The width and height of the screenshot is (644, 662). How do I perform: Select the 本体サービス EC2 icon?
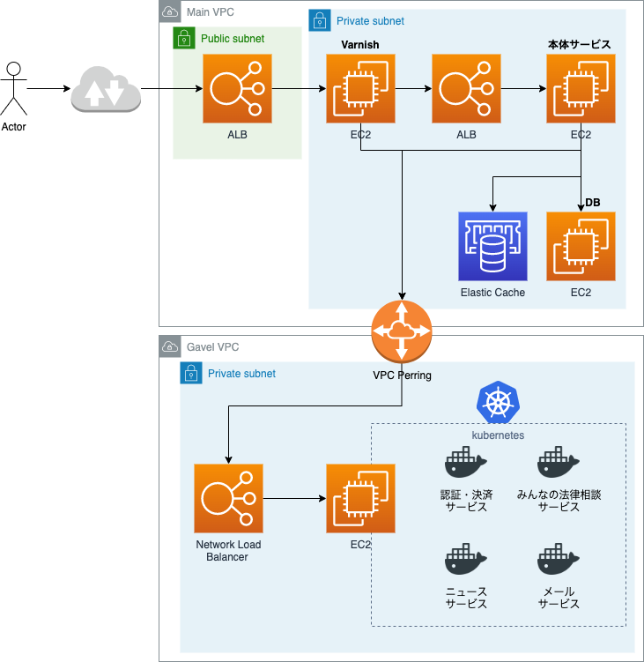(581, 89)
